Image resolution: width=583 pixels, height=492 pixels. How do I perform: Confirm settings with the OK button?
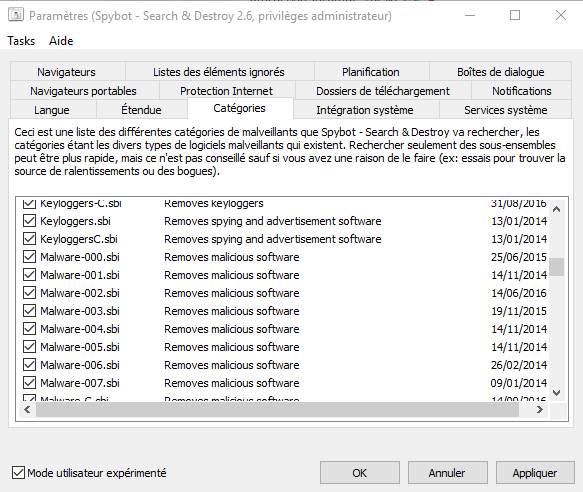(360, 473)
